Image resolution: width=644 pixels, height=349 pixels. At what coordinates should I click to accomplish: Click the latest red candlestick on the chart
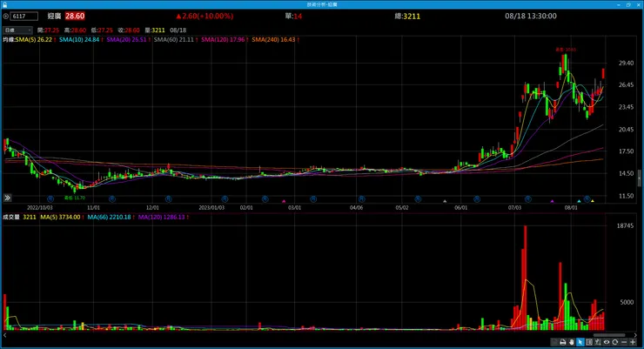pos(603,73)
